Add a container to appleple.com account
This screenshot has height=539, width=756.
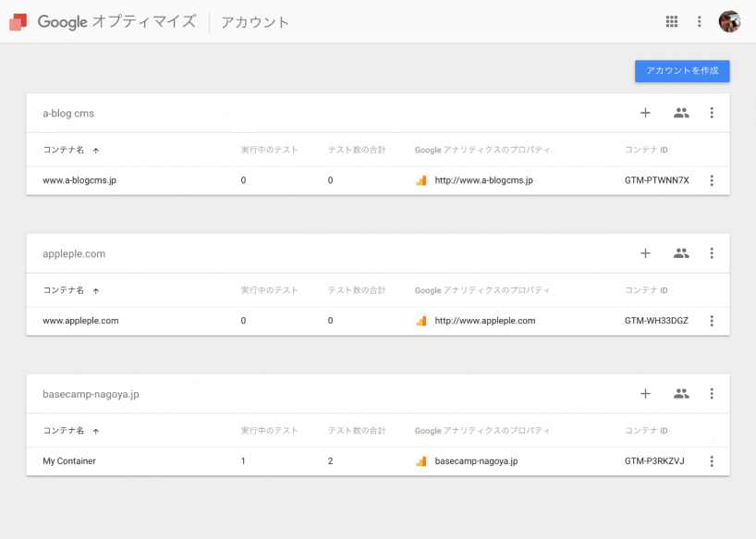click(645, 253)
